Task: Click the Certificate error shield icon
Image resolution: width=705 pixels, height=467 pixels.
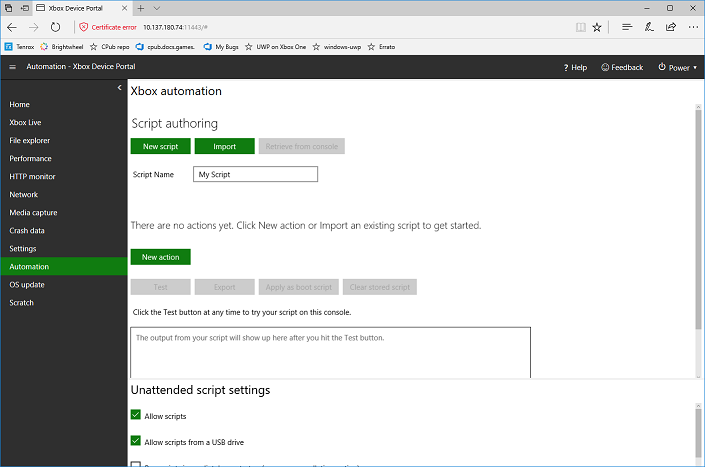Action: click(x=84, y=27)
